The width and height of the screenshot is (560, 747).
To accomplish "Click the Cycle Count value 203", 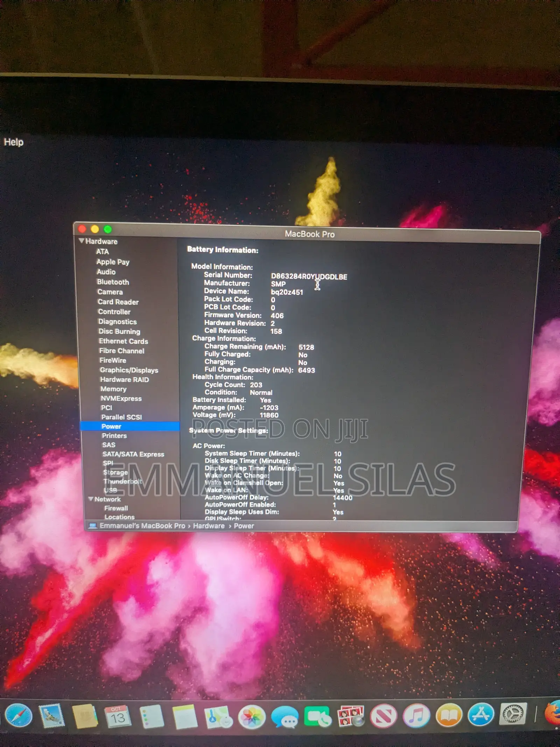I will (x=256, y=385).
